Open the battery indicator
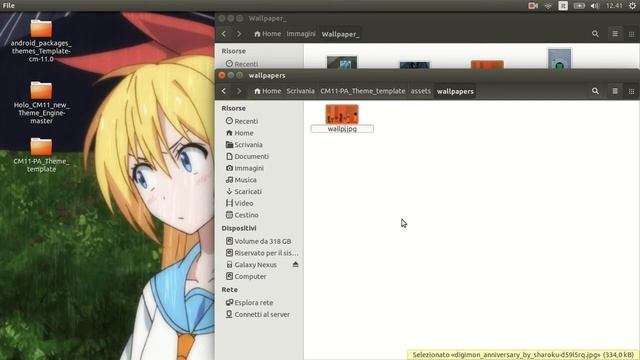 point(579,6)
